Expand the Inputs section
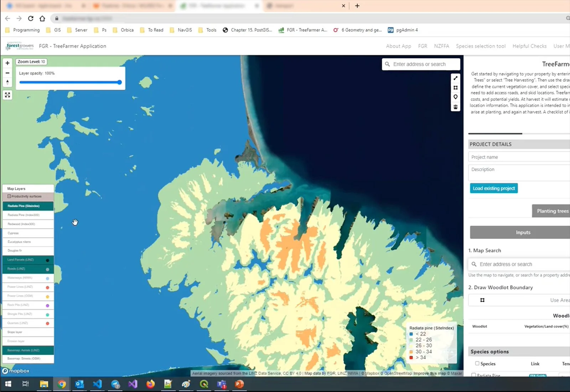The height and width of the screenshot is (392, 570). click(x=520, y=232)
